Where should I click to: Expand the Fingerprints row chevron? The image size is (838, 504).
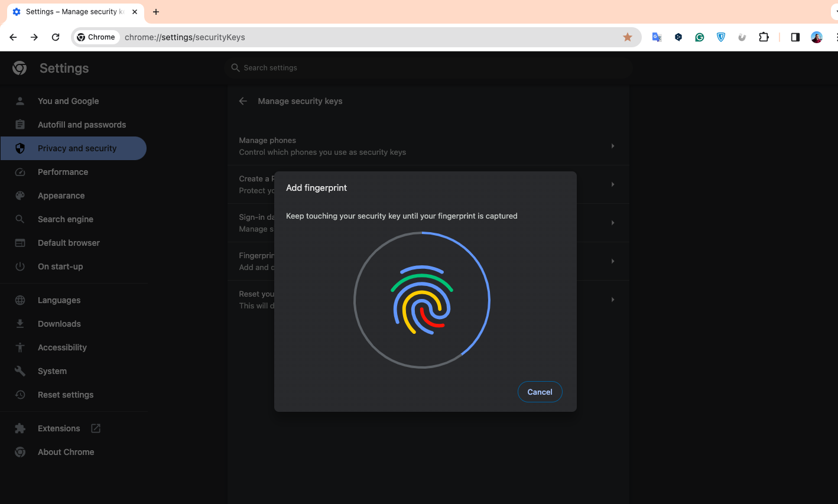click(x=613, y=261)
